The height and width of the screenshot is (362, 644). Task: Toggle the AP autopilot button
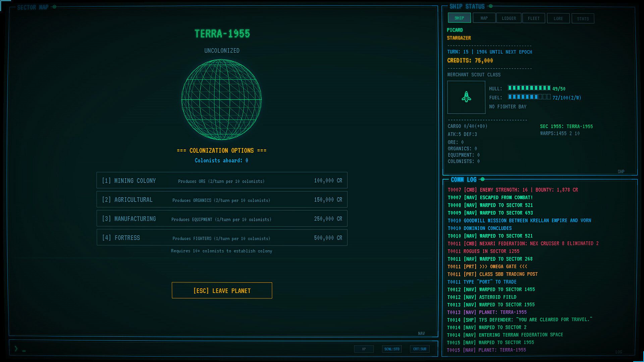pyautogui.click(x=364, y=349)
